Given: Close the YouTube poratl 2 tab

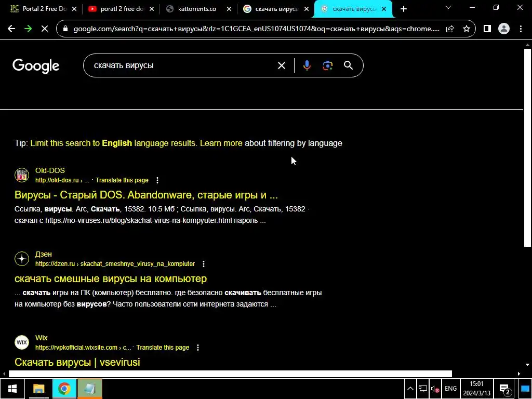Looking at the screenshot, I should (x=152, y=9).
